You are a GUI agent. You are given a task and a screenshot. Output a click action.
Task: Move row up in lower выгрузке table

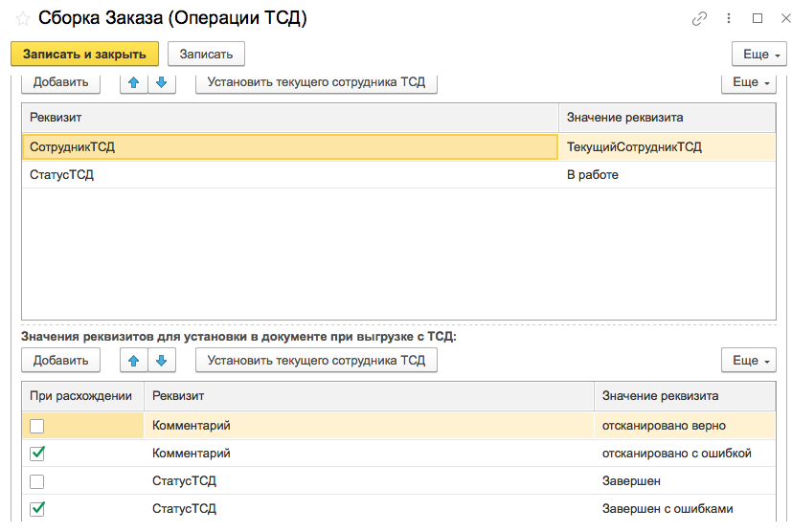[134, 361]
